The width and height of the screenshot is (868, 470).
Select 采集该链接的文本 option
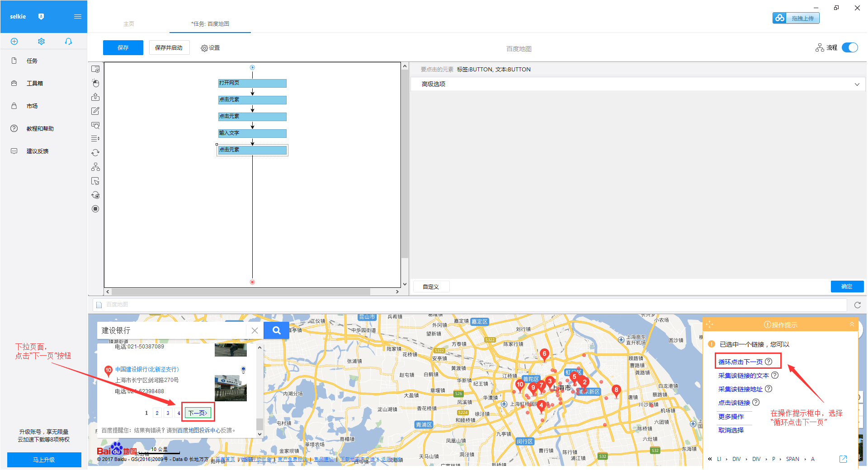(744, 376)
